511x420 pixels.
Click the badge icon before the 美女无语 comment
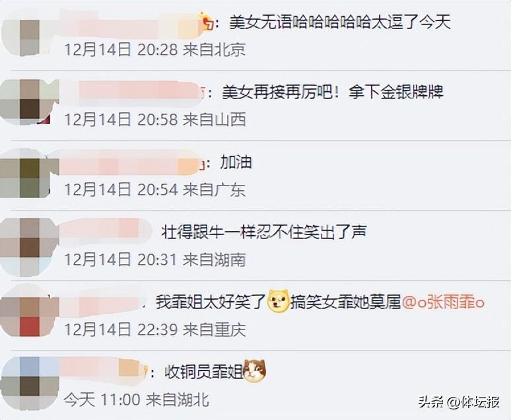[x=207, y=22]
